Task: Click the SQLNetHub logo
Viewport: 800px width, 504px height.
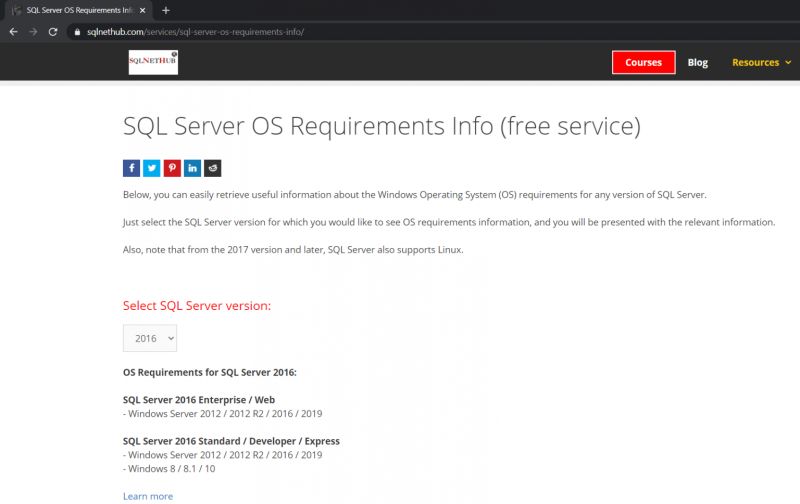Action: 153,62
